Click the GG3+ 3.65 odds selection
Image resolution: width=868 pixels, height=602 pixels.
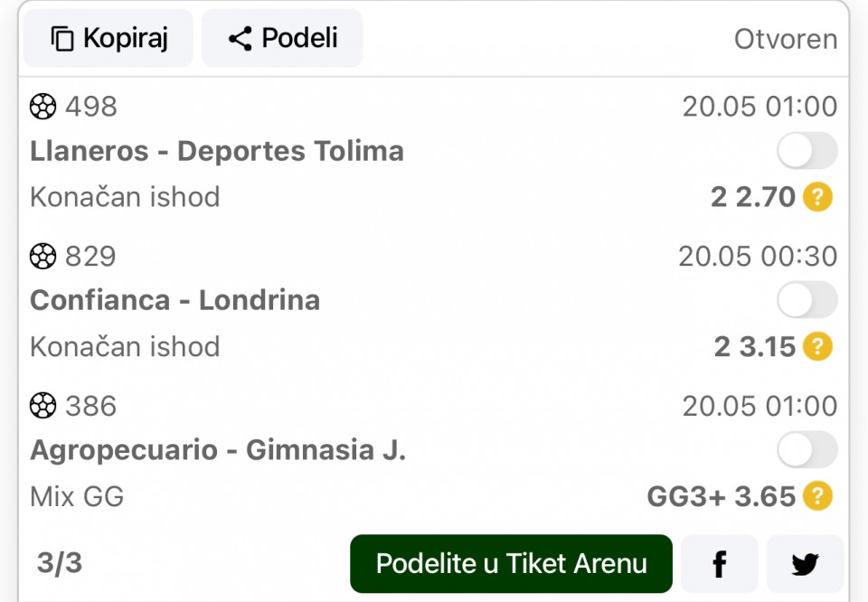point(722,496)
